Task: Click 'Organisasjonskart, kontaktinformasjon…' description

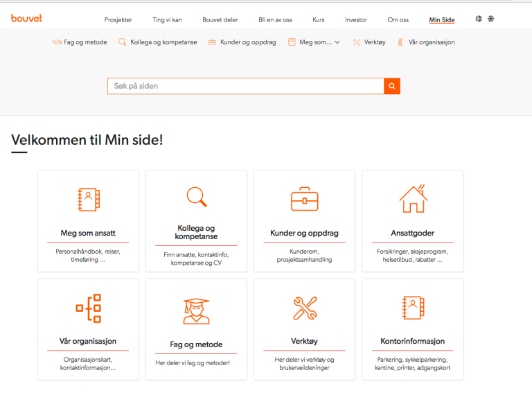Action: 88,364
